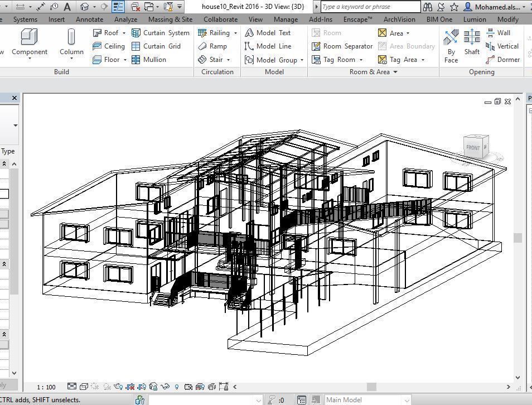Image resolution: width=532 pixels, height=405 pixels.
Task: Open the Default 3D View house icon
Action: point(84,7)
